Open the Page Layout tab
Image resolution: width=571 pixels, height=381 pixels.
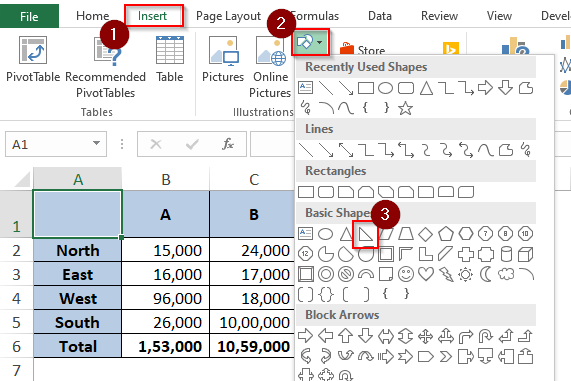pyautogui.click(x=228, y=16)
